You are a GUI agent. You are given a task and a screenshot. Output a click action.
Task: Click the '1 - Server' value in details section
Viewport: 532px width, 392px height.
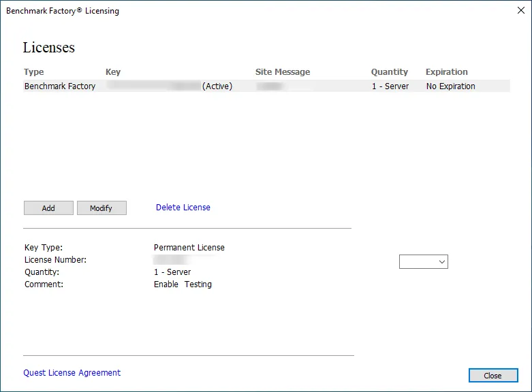[x=172, y=272]
